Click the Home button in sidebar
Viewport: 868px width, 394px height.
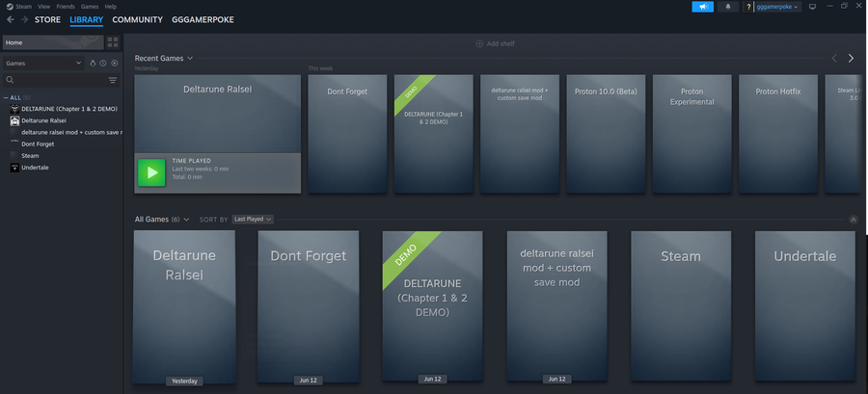(53, 42)
